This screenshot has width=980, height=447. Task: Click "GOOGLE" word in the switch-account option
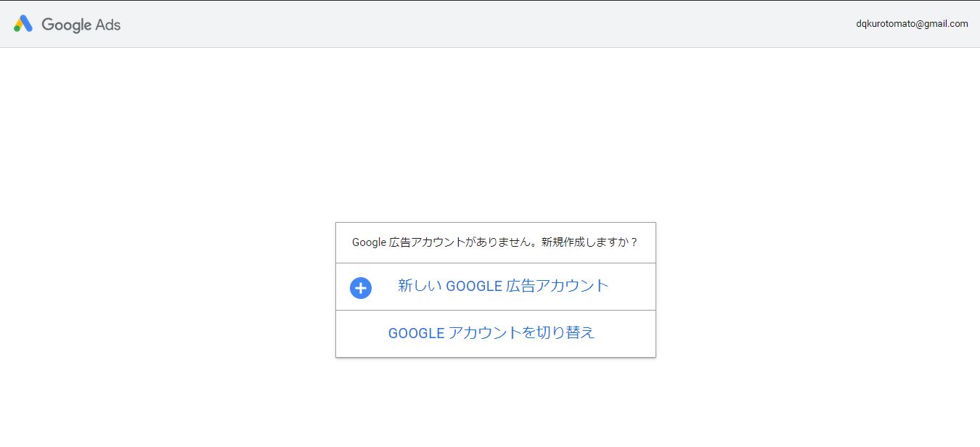coord(416,334)
